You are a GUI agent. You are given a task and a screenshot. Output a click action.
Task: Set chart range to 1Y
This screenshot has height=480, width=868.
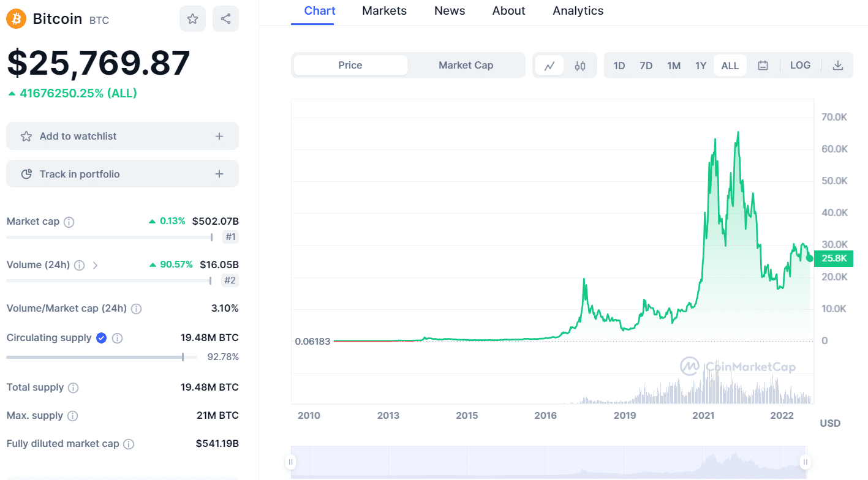pos(701,66)
